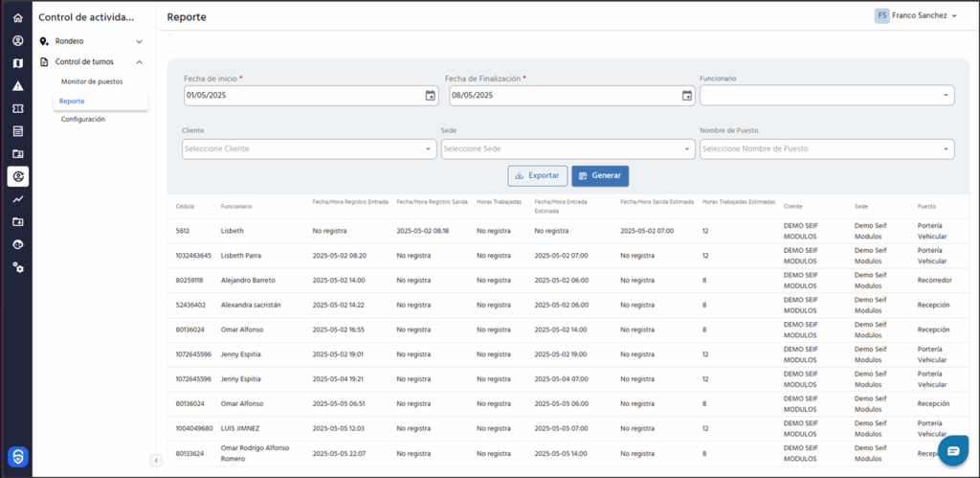
Task: Click LUIS JIMNEZ in the table
Action: pos(240,428)
